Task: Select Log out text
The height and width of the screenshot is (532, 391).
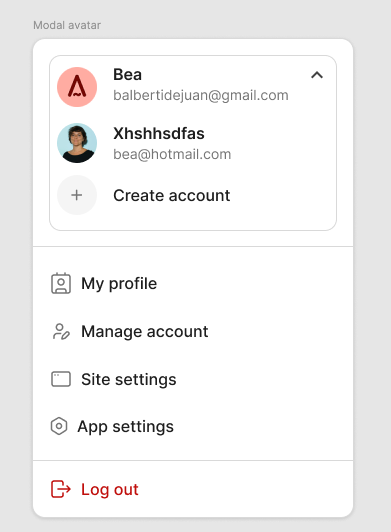Action: [x=110, y=490]
